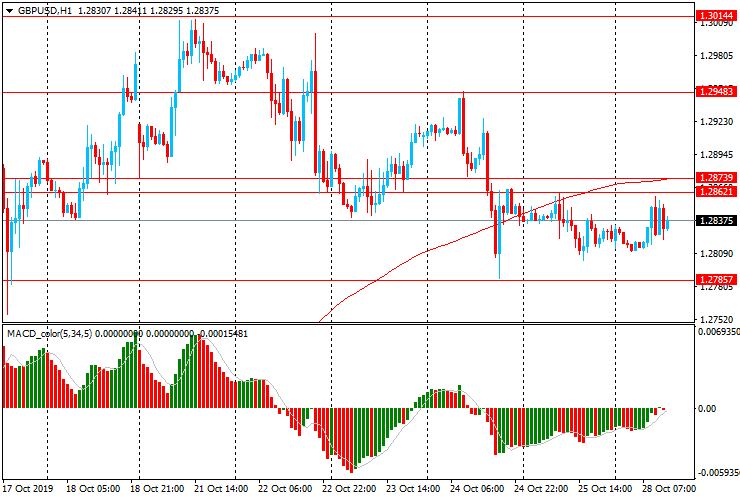Viewport: 740px width, 500px height.
Task: Click the 0.00 MACD zero-level value
Action: (706, 408)
